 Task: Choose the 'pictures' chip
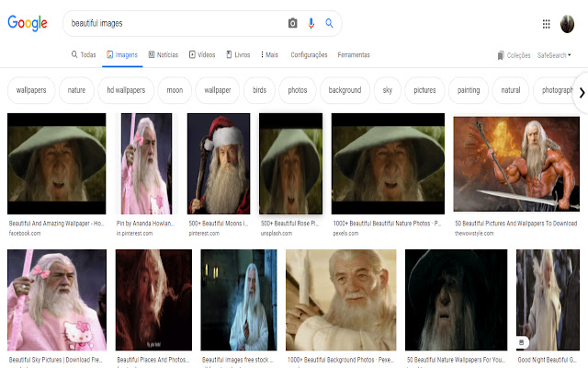424,90
